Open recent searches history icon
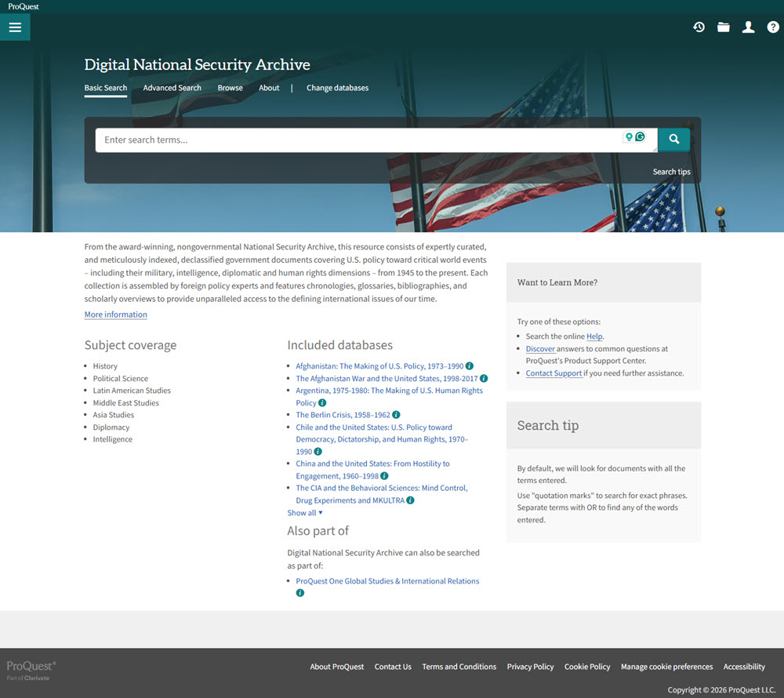 (699, 27)
